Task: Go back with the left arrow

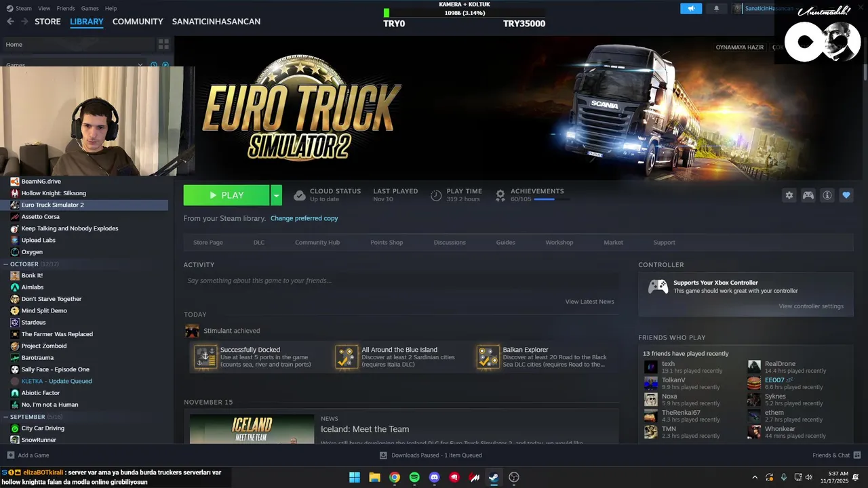Action: click(x=10, y=22)
